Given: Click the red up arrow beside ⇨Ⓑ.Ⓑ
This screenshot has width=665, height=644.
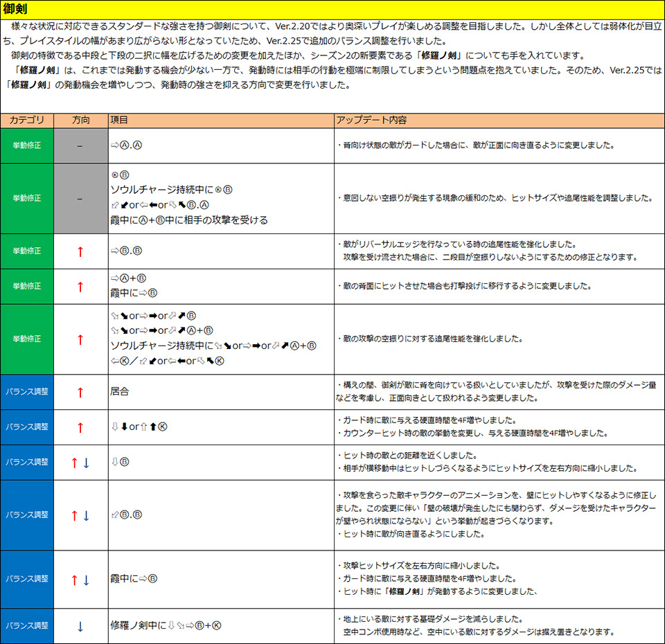Looking at the screenshot, I should [x=80, y=251].
